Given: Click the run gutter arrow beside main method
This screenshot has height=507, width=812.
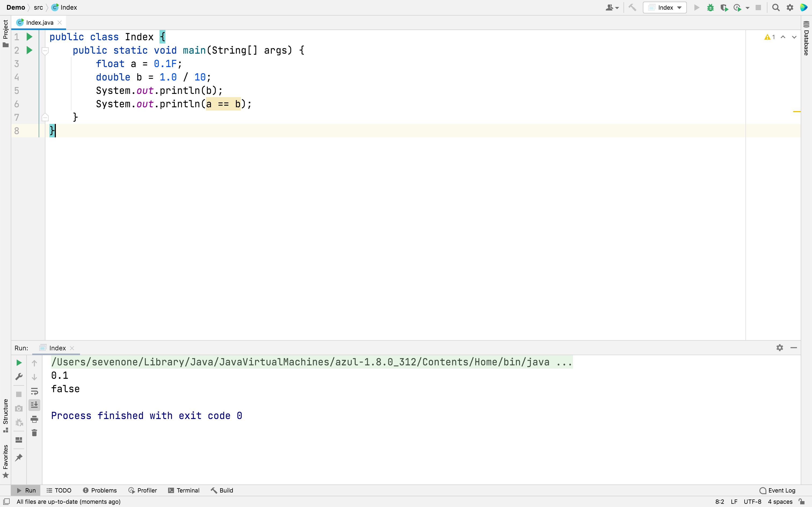Looking at the screenshot, I should tap(30, 50).
